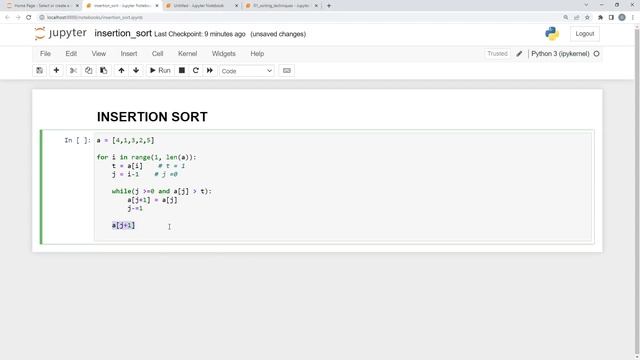
Task: Paste cells below icon
Action: pos(103,71)
